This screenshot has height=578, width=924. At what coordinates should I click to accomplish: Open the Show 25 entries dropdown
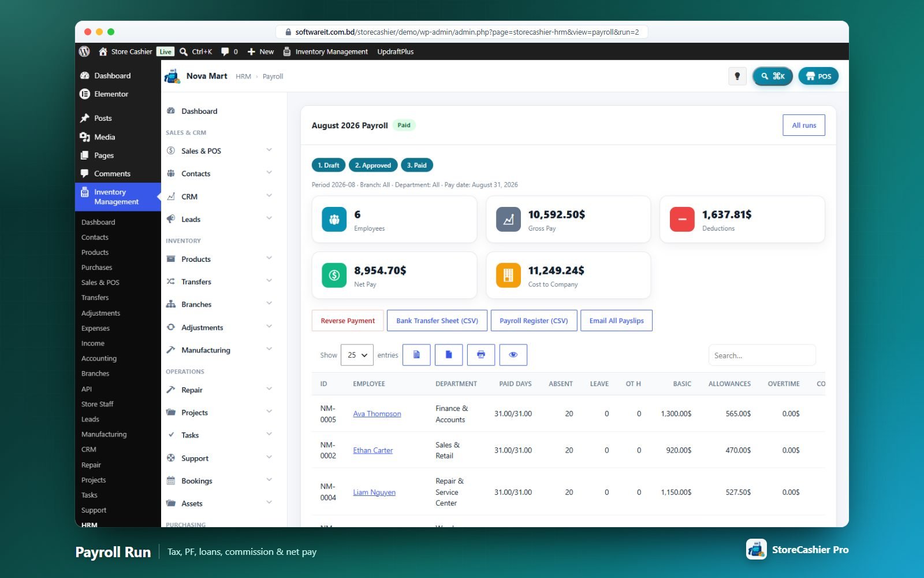point(357,355)
